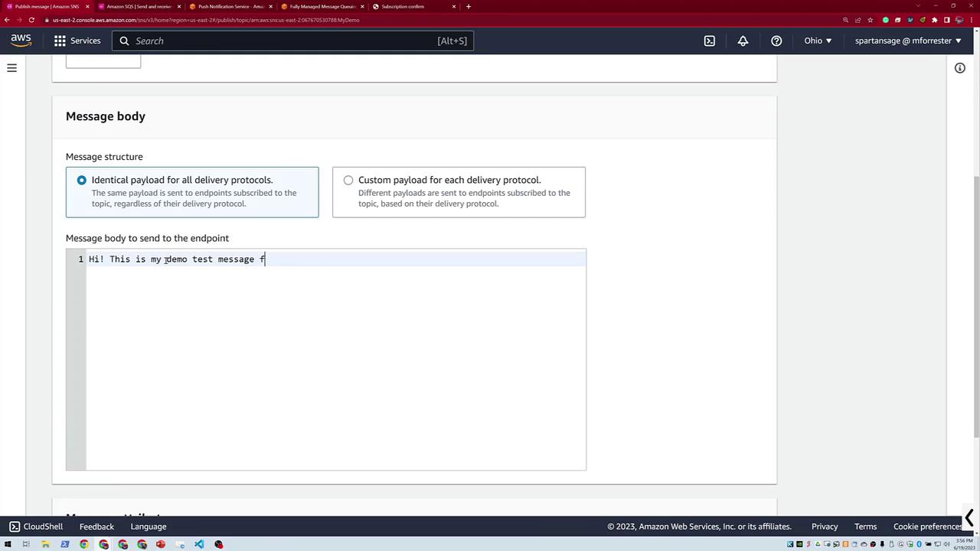Screen dimensions: 980x551
Task: Open the info panel icon on the right
Action: click(x=960, y=68)
